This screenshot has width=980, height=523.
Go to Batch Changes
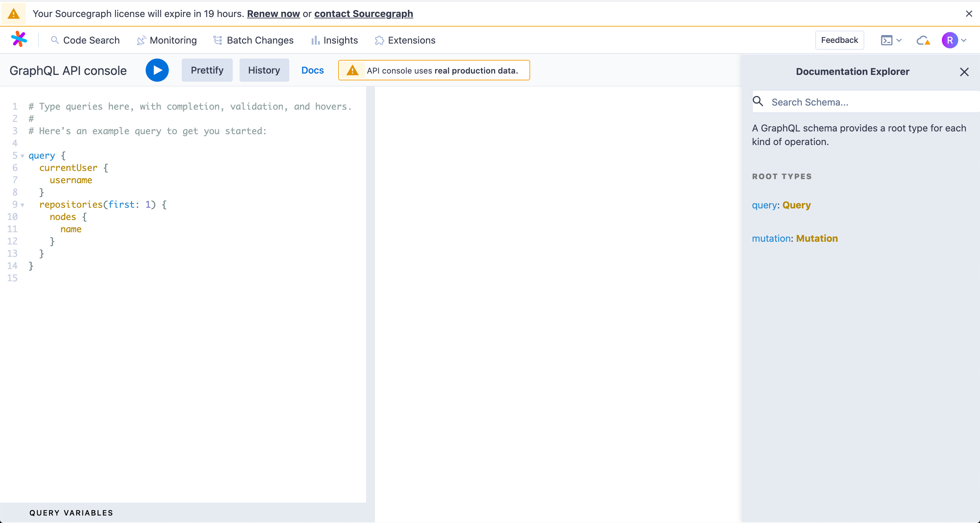tap(254, 40)
